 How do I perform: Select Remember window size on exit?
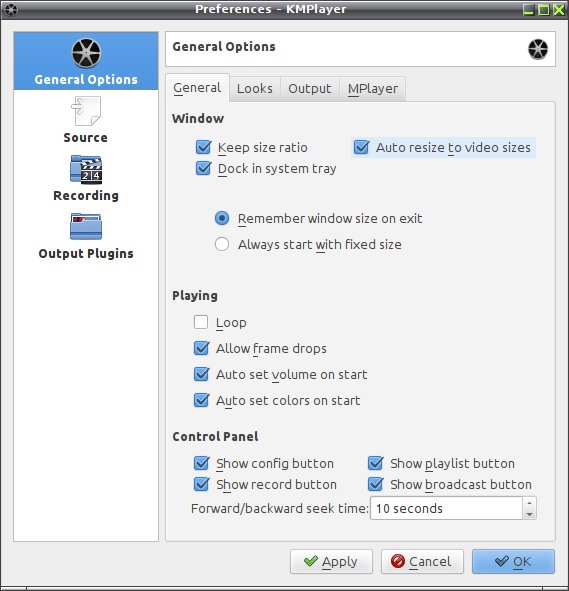pos(222,218)
